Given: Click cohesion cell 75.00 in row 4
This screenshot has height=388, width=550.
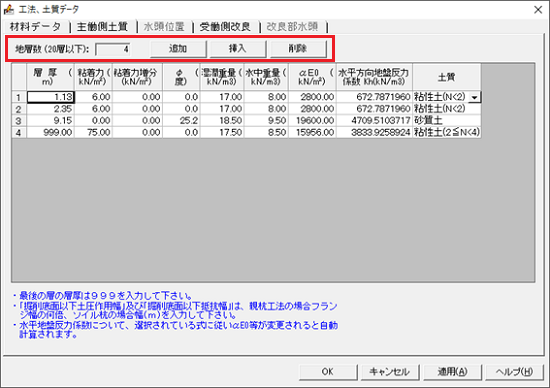Looking at the screenshot, I should (93, 133).
